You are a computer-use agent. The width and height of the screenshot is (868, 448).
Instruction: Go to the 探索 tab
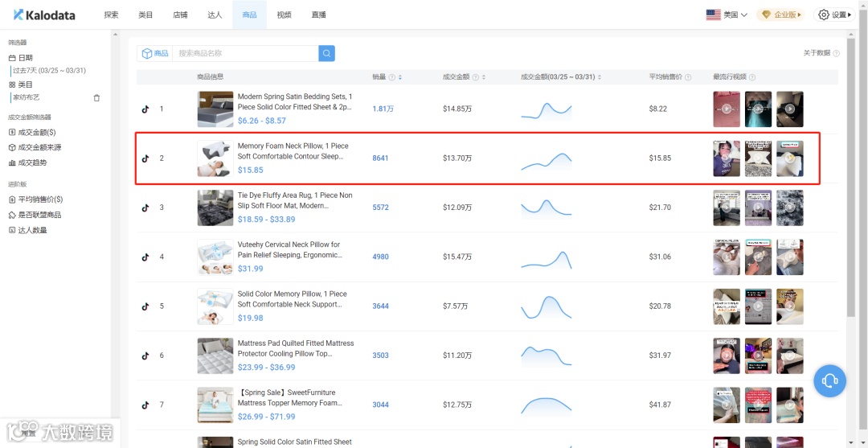(111, 15)
